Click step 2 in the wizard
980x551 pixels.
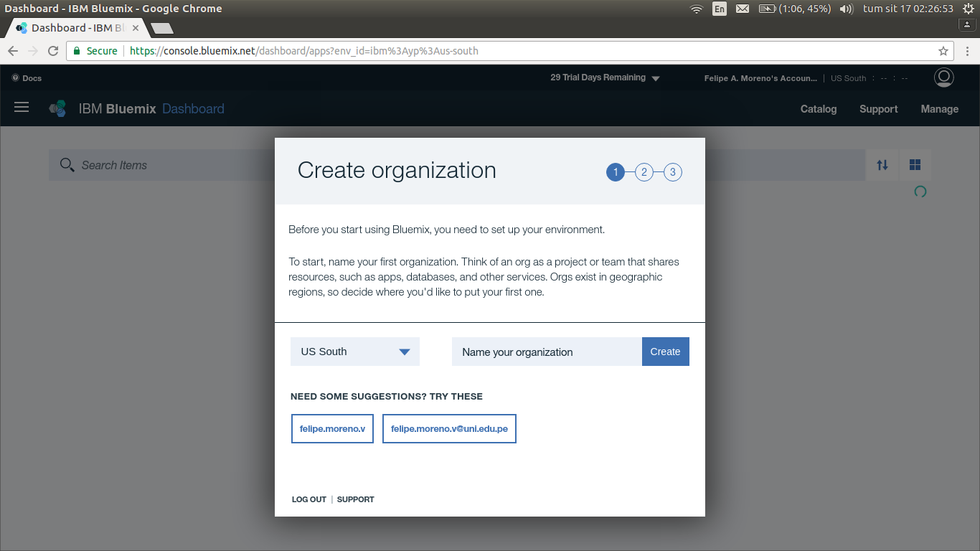coord(644,172)
